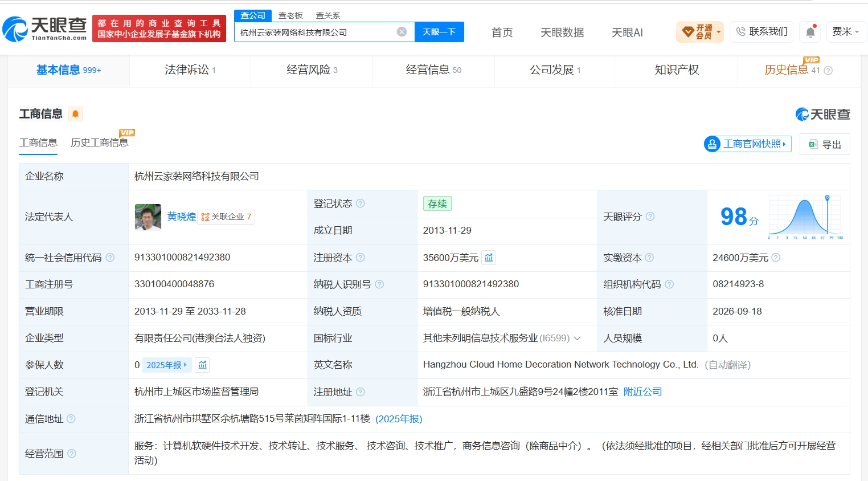Click the 天眼评分 score distribution chart

click(806, 217)
